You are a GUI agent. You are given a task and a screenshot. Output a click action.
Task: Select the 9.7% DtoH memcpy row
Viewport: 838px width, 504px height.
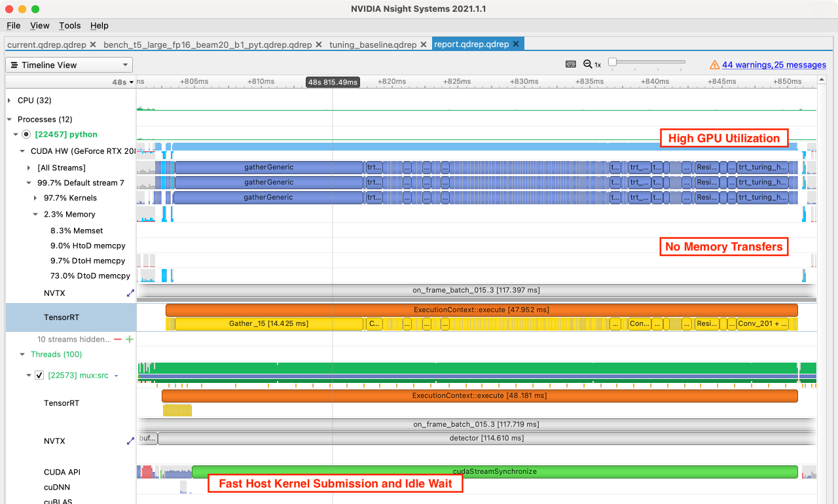88,261
